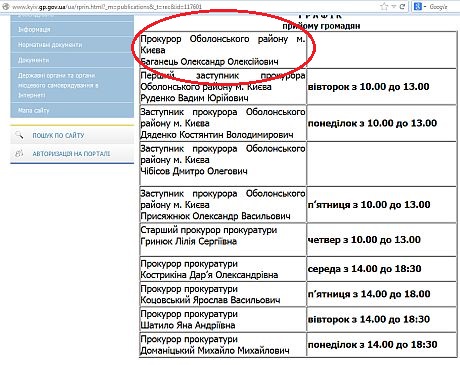Viewport: 460px width, 365px height.
Task: Reload the page with the refresh icon
Action: (402, 6)
